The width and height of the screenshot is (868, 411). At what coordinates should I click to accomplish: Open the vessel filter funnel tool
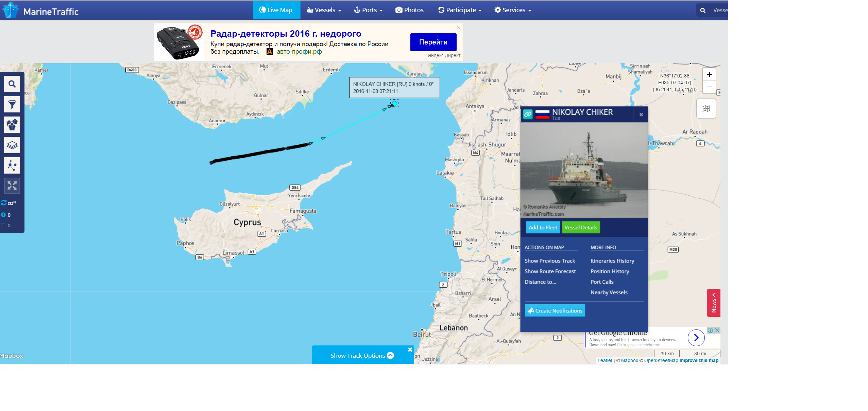12,104
